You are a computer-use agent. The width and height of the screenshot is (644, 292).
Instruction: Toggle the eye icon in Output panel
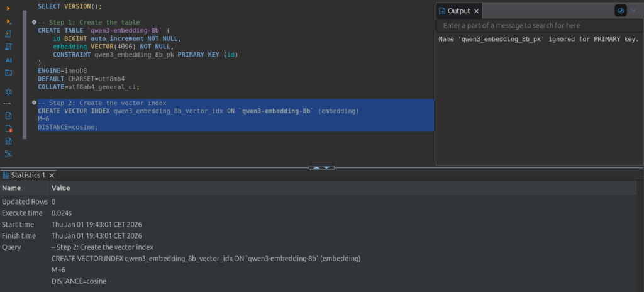620,11
